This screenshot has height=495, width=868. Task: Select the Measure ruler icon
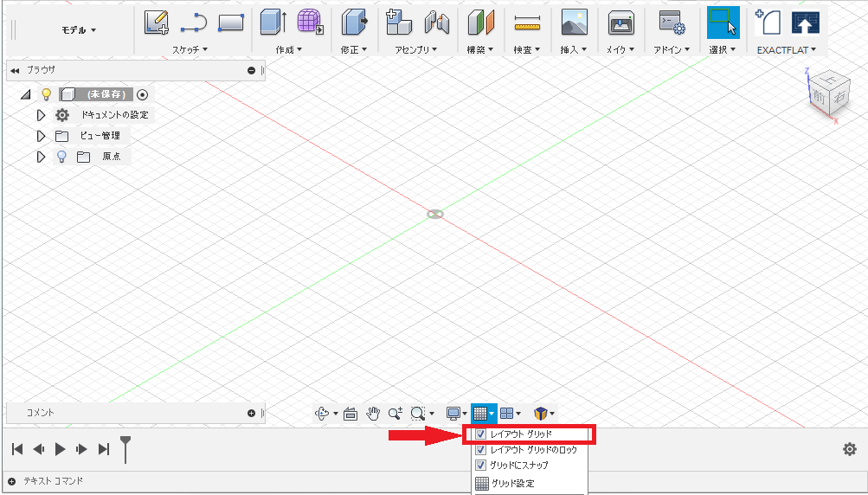pos(527,22)
